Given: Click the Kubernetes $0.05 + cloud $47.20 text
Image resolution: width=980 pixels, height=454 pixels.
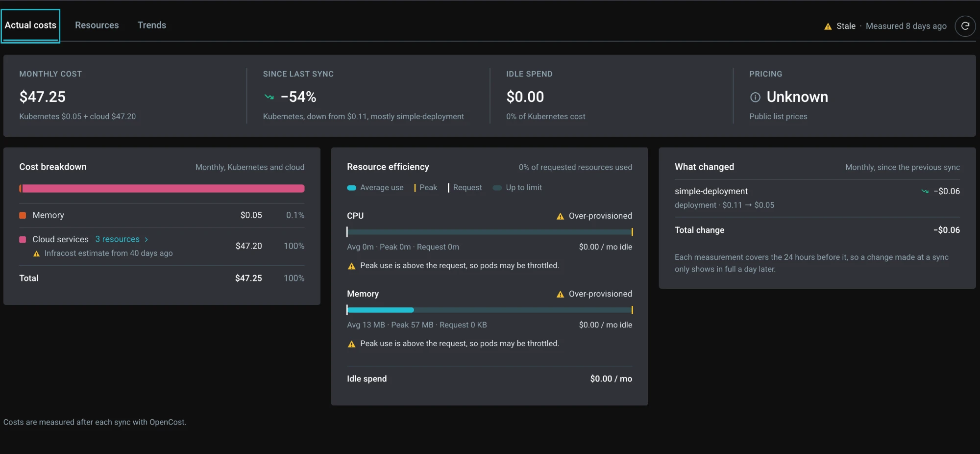Looking at the screenshot, I should (77, 117).
